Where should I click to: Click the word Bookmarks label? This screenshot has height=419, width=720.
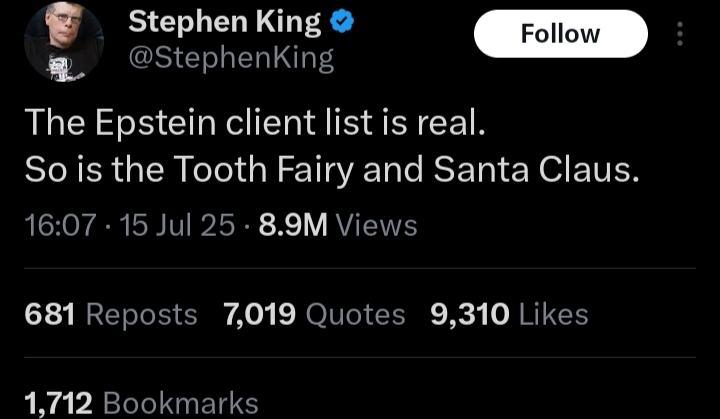click(181, 403)
